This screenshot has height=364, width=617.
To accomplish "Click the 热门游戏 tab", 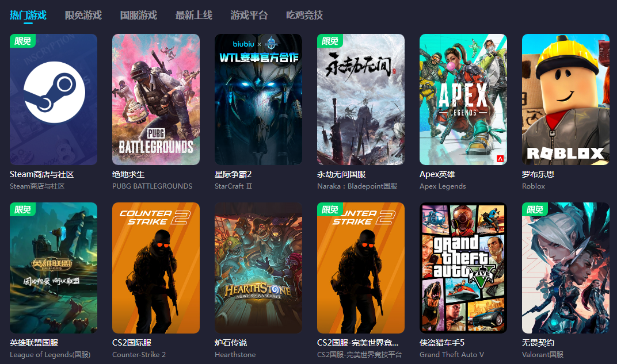I will [x=28, y=16].
